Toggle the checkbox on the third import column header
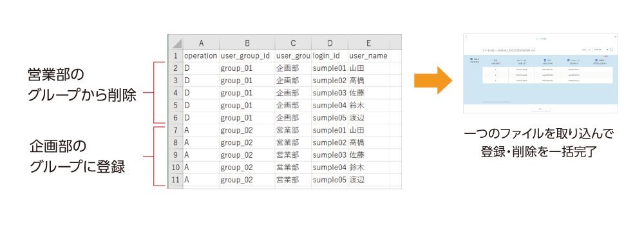This screenshot has width=644, height=239. pos(545,61)
